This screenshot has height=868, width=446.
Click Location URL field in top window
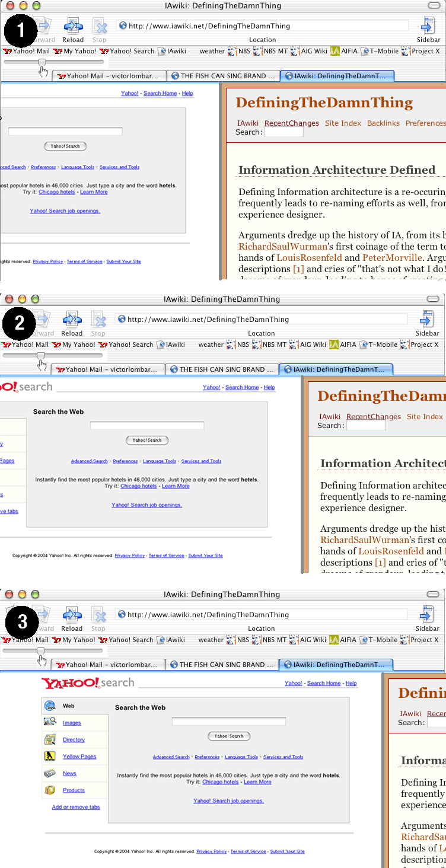coord(263,26)
